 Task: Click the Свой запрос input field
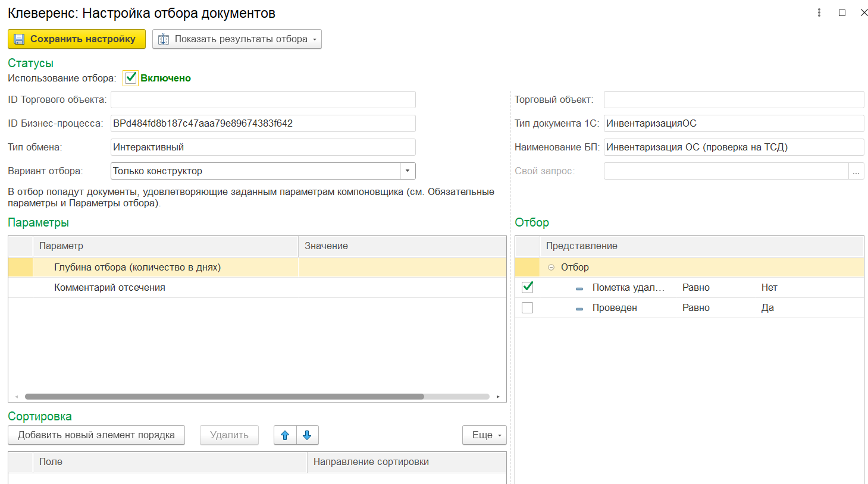pyautogui.click(x=726, y=171)
